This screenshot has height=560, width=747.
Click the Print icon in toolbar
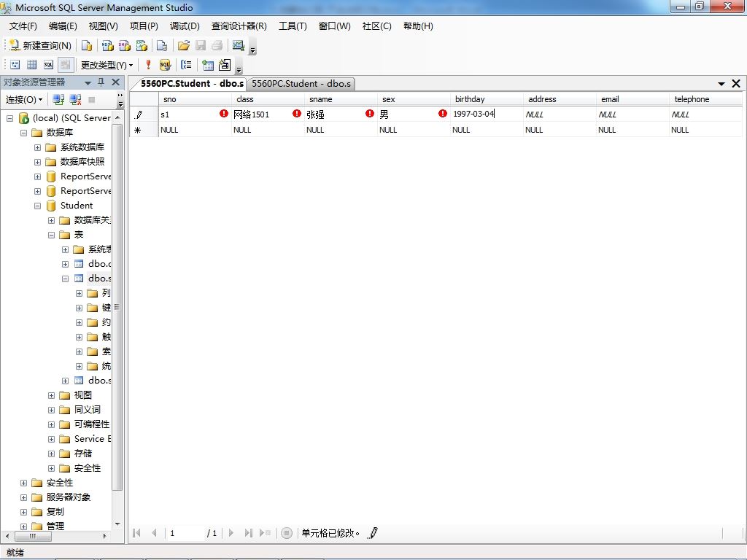click(x=217, y=45)
